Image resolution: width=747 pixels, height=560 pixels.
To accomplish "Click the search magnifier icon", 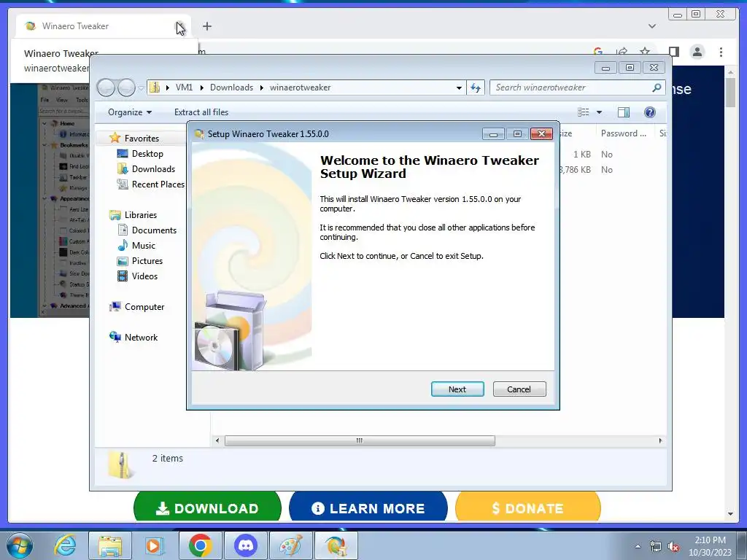I will point(657,87).
